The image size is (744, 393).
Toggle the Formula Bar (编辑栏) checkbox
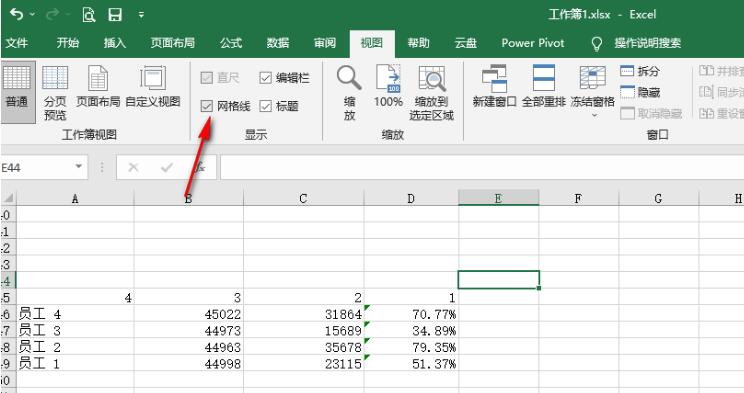coord(266,77)
